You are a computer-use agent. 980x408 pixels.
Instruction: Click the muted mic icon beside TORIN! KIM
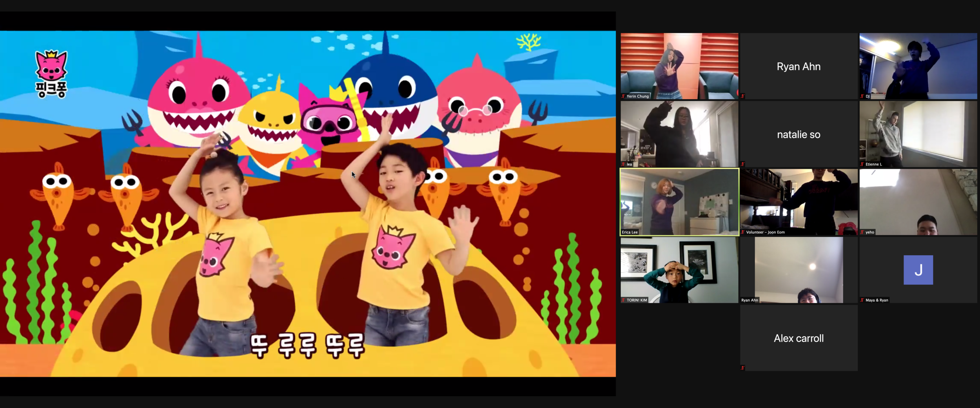(623, 300)
